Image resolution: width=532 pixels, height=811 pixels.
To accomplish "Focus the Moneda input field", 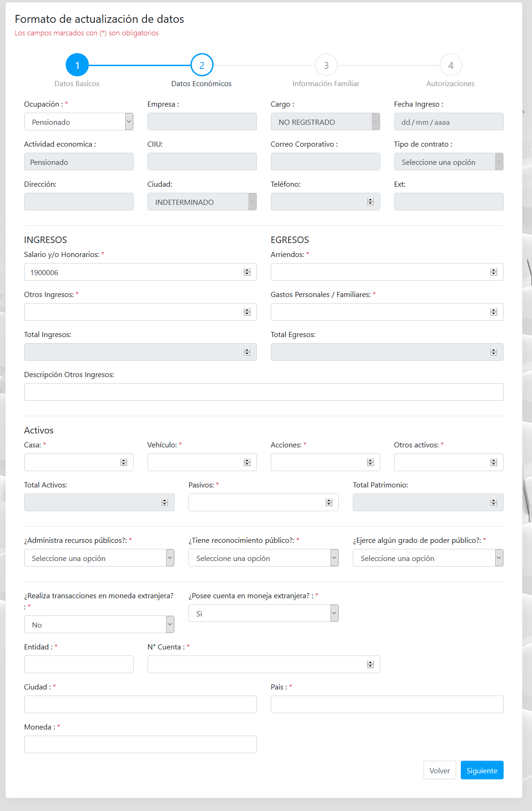I will [140, 744].
